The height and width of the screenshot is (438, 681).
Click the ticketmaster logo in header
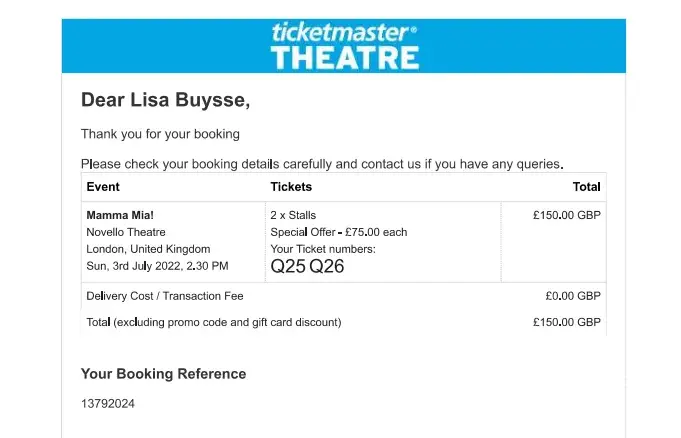[345, 31]
